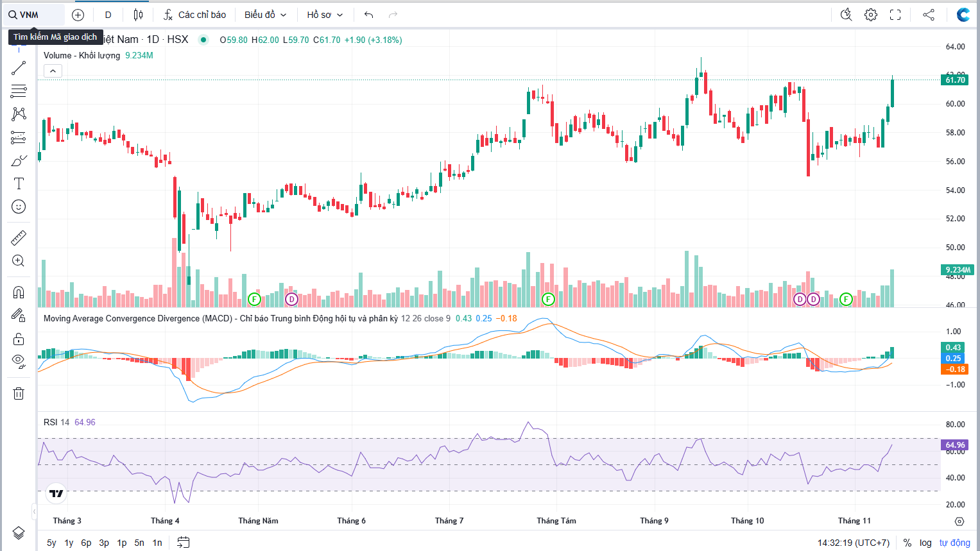
Task: Select the 1y time range
Action: tap(69, 543)
